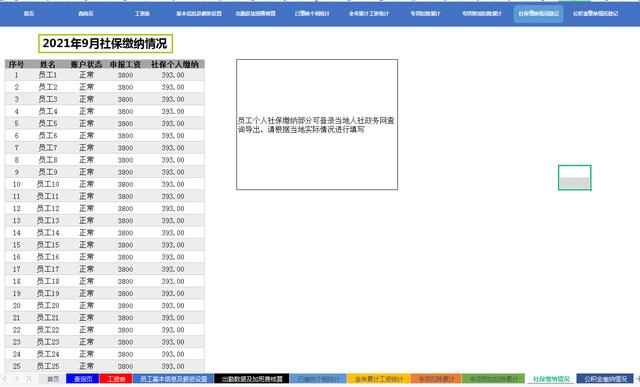Viewport: 640px width, 387px height.
Task: Click the 正常 status cell in 员工17 row
Action: 86,269
